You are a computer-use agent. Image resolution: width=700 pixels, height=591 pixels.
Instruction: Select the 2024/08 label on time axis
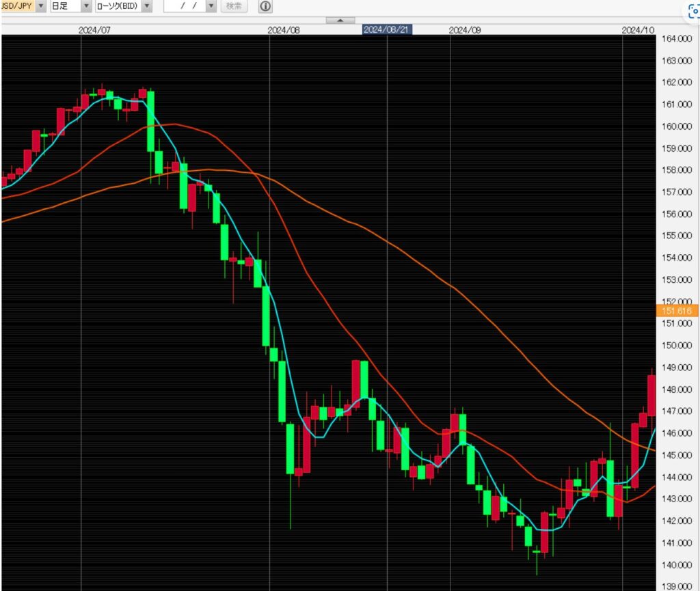point(284,30)
